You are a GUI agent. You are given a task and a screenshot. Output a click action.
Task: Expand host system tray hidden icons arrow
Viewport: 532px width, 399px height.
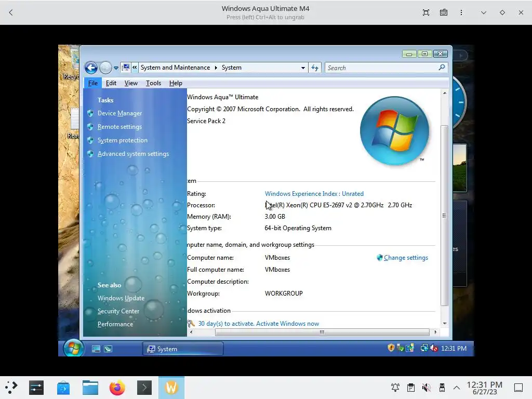457,388
